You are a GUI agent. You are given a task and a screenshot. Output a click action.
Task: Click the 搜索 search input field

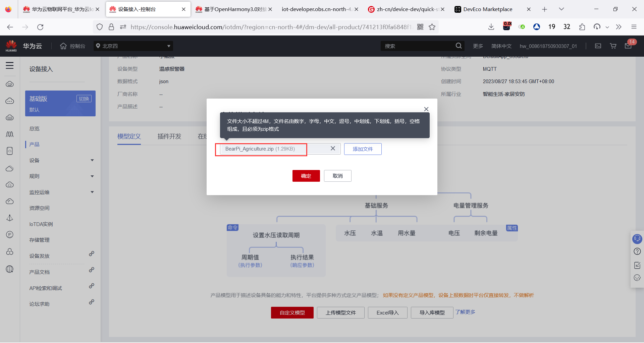(x=416, y=46)
